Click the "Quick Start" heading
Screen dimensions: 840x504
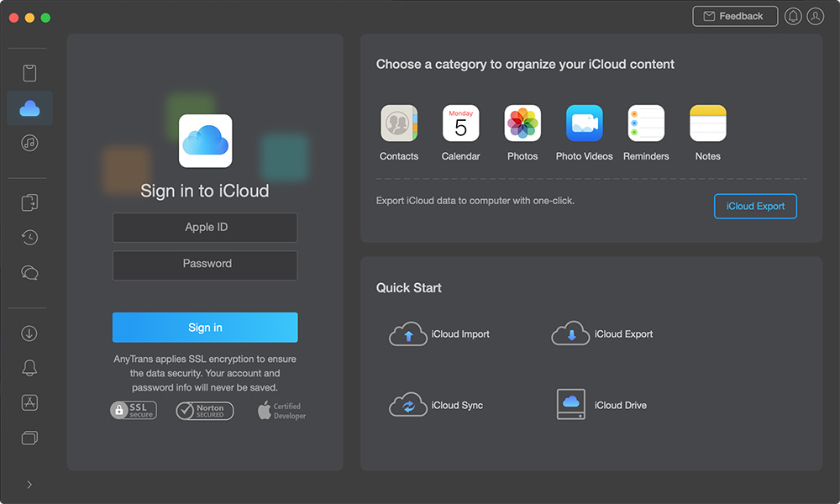(x=409, y=287)
